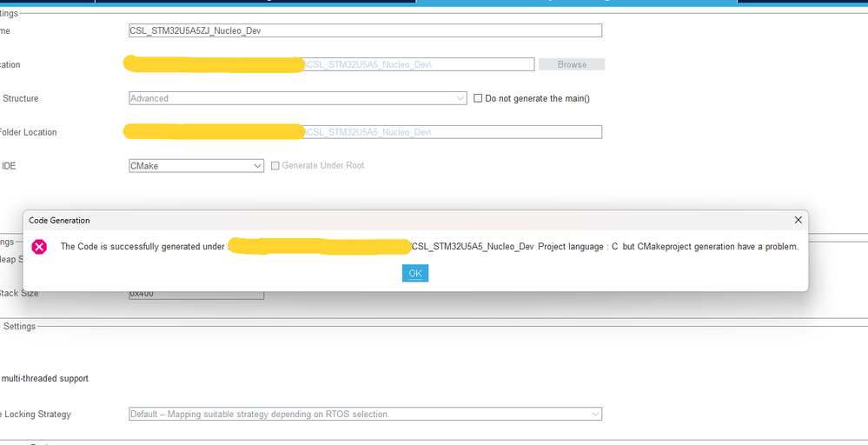
Task: Click the Code Generation dialog title
Action: coord(59,220)
